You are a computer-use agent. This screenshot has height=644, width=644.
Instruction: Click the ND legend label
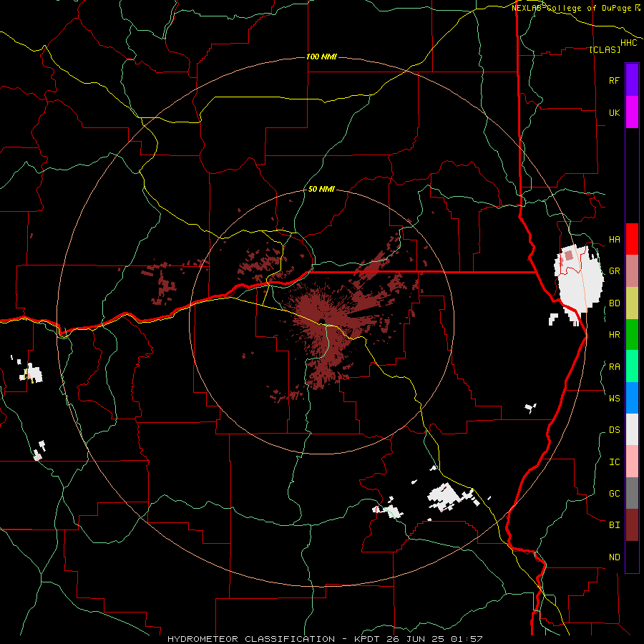point(614,557)
